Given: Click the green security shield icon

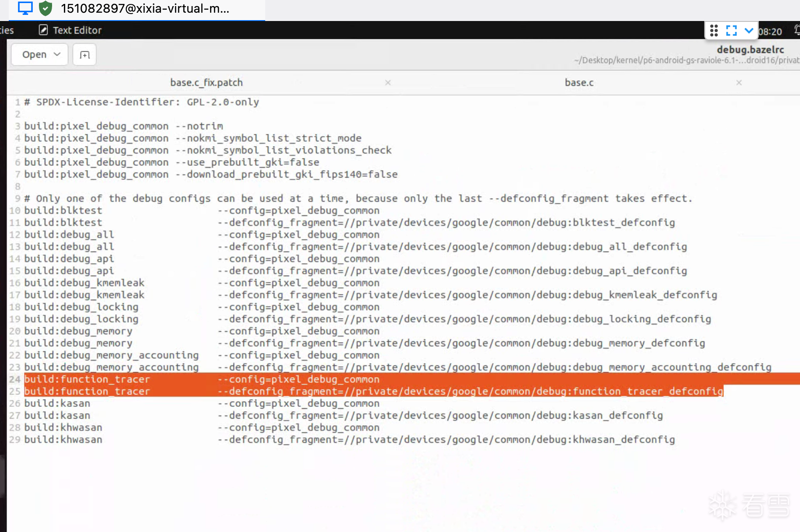Looking at the screenshot, I should point(46,8).
